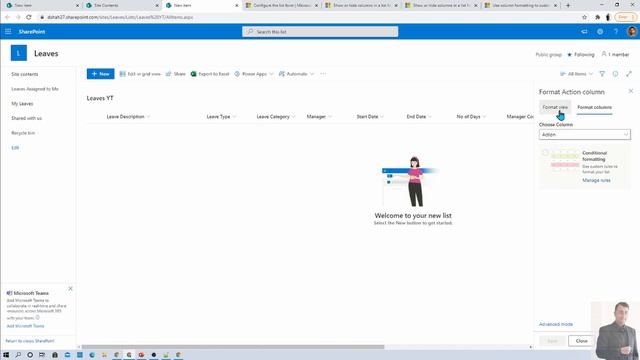Open Leaves Assigned to Me navigation link
The image size is (640, 360).
pyautogui.click(x=35, y=89)
